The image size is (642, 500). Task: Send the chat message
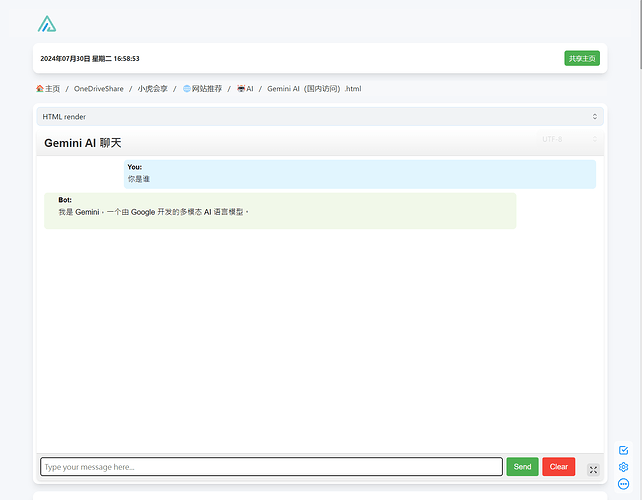pyautogui.click(x=522, y=466)
